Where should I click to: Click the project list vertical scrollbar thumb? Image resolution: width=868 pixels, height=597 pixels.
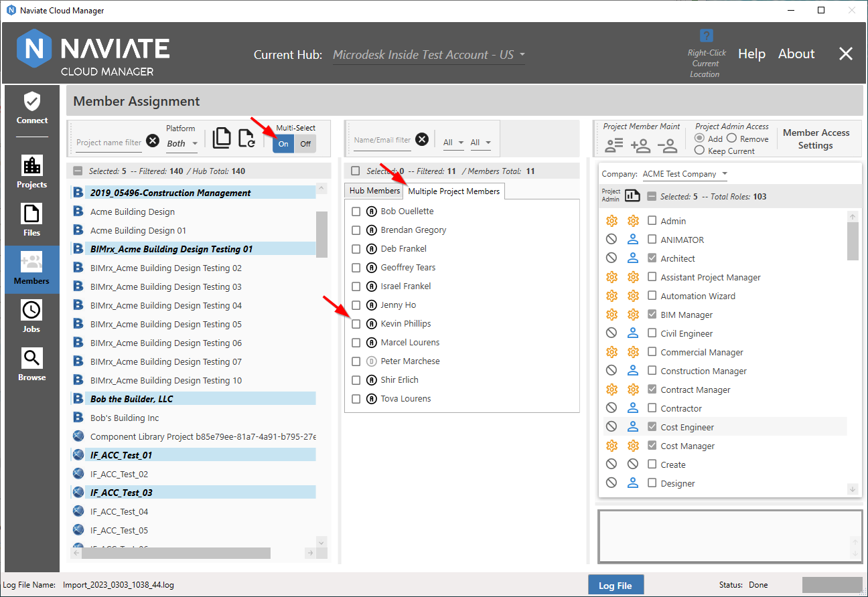(x=321, y=234)
